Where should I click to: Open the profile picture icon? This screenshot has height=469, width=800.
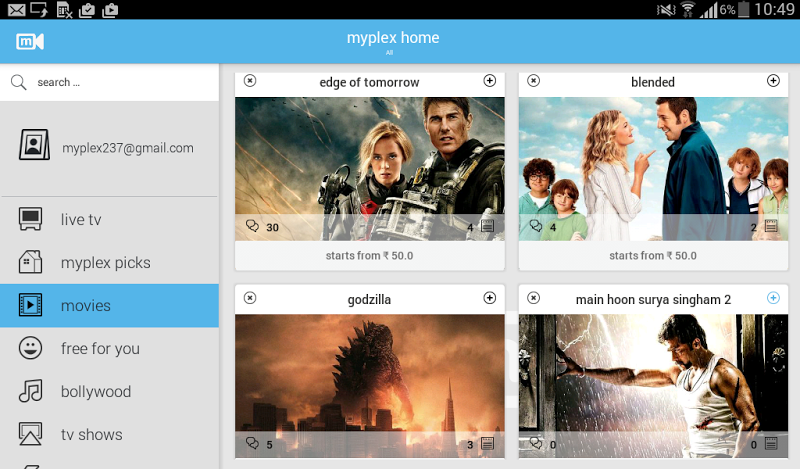tap(34, 144)
